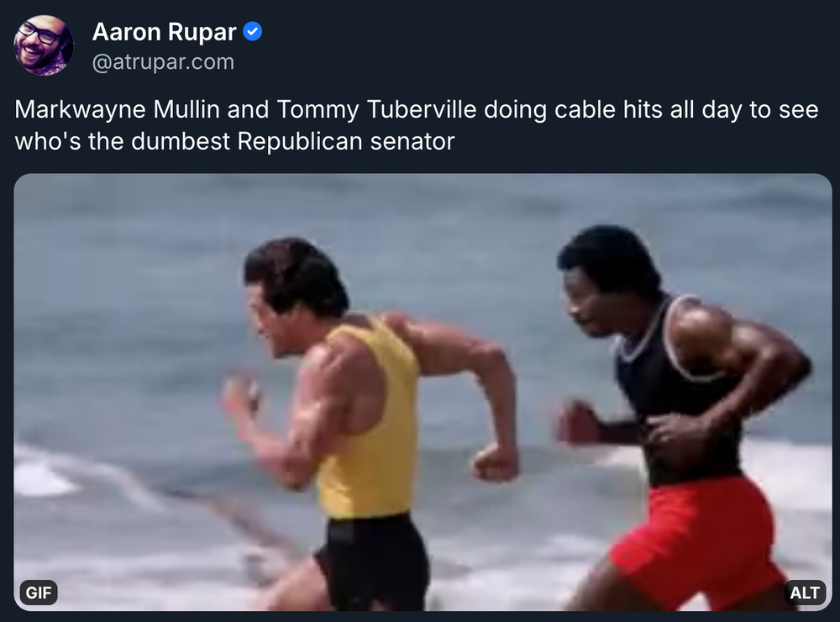This screenshot has height=622, width=840.
Task: Select "Tommy Tuberville" in the post text
Action: 376,109
